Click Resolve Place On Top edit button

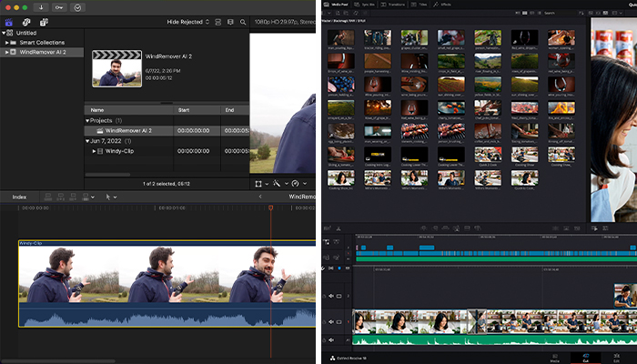tap(467, 228)
